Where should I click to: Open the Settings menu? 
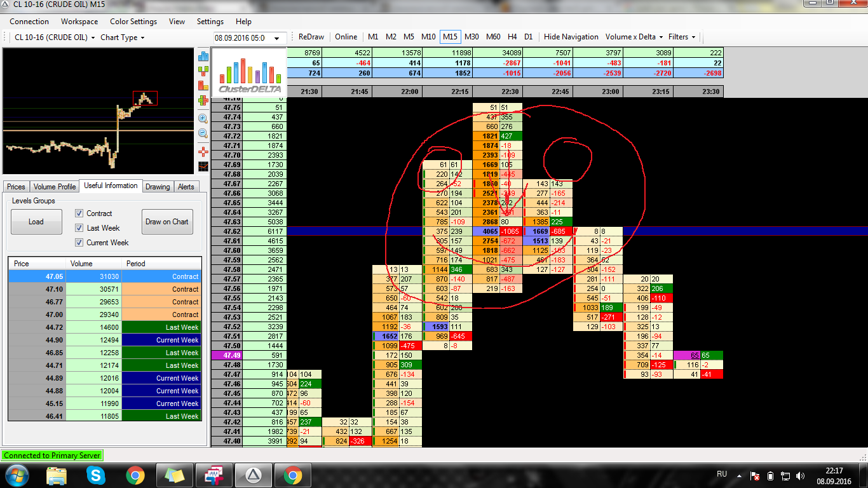[210, 22]
